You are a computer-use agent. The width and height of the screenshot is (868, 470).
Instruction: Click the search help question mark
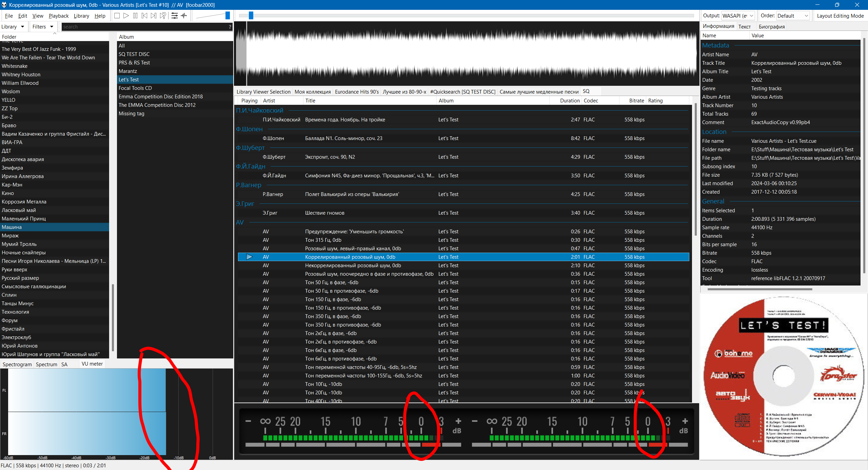230,27
